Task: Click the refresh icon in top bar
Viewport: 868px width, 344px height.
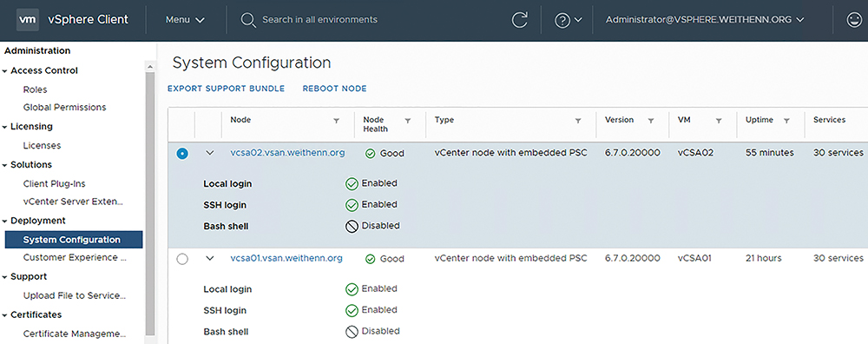Action: pos(519,20)
